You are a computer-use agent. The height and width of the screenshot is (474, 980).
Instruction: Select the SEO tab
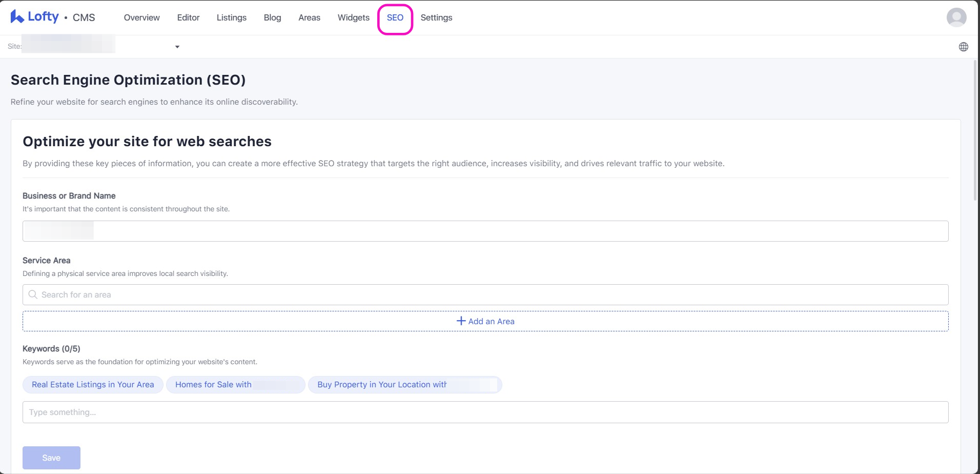tap(395, 17)
